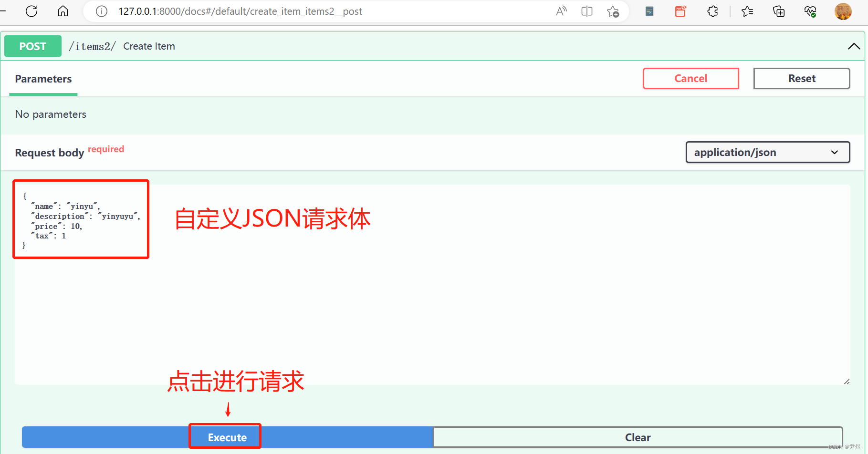The width and height of the screenshot is (868, 454).
Task: Open the browser health heartbeat icon
Action: click(x=810, y=11)
